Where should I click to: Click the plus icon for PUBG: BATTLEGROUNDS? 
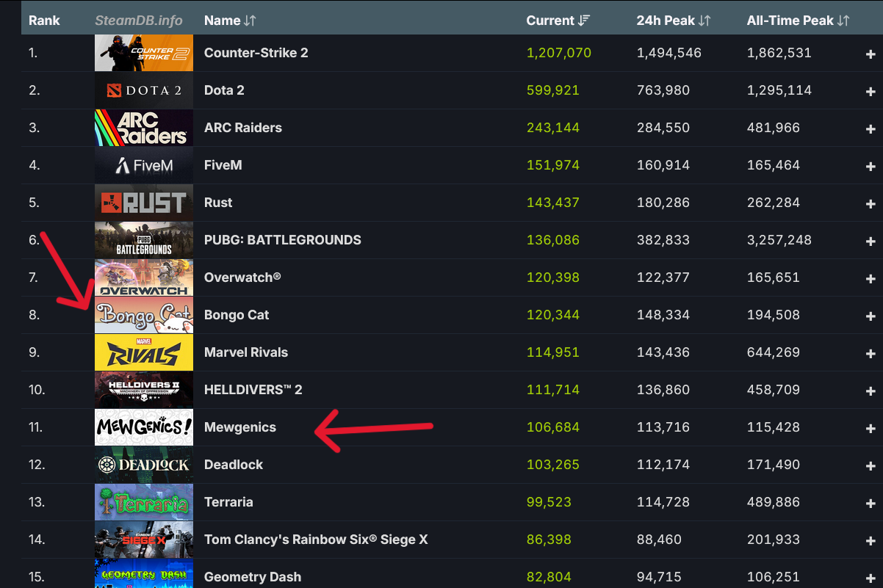pos(871,241)
